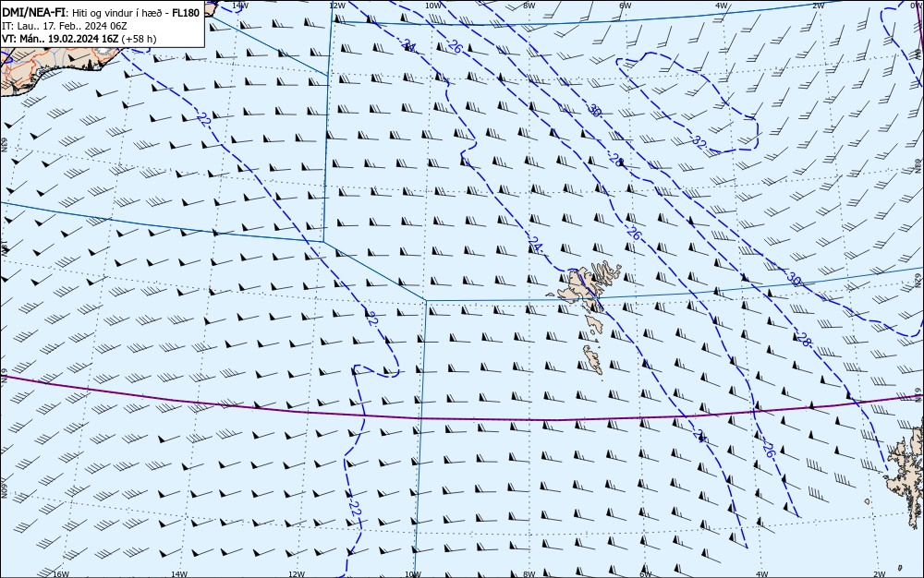The image size is (924, 578).
Task: Click the "32" isotherm contour label
Action: [x=699, y=142]
